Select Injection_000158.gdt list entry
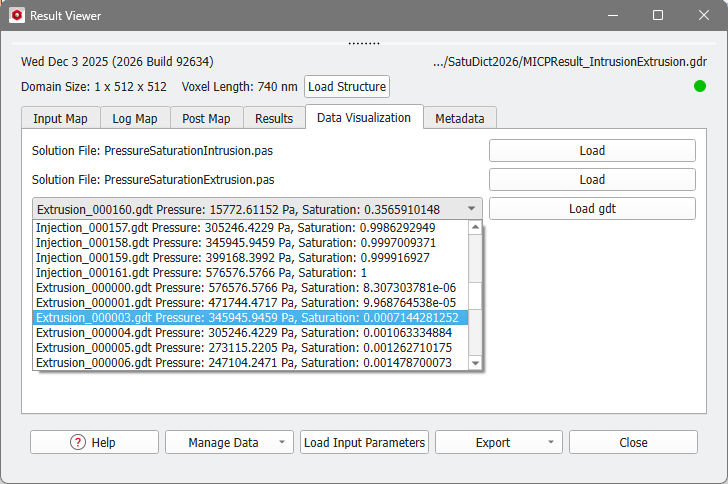728x484 pixels. (250, 242)
